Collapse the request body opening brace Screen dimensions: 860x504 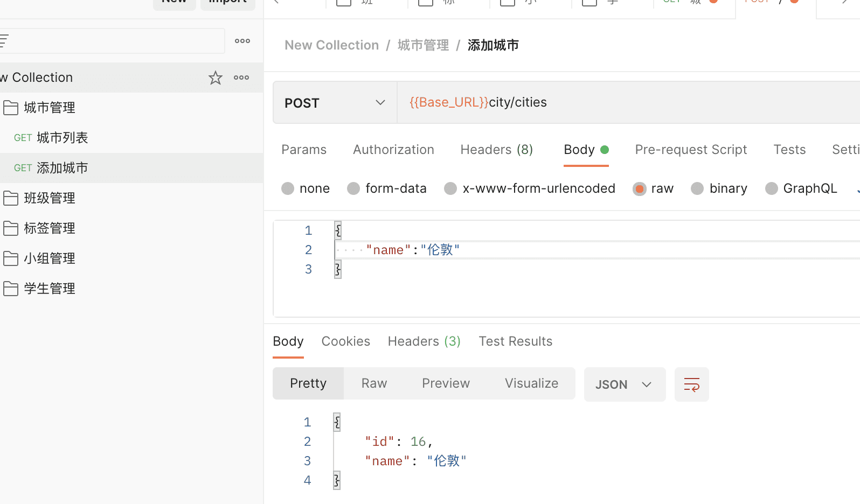point(338,230)
